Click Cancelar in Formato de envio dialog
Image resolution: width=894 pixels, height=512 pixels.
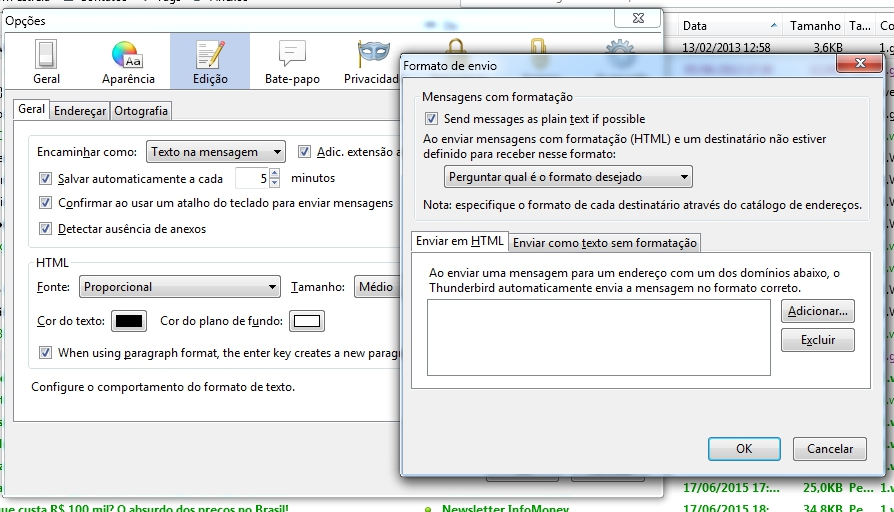(830, 449)
